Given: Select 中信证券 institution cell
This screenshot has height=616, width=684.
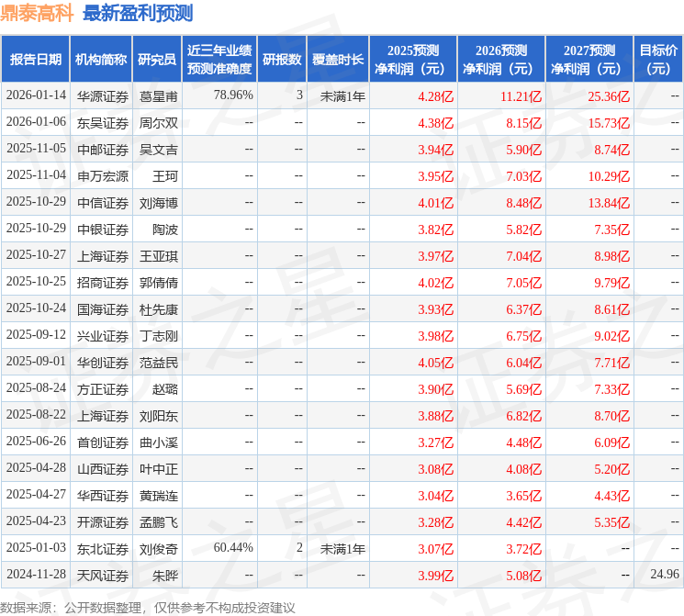Looking at the screenshot, I should pos(103,203).
